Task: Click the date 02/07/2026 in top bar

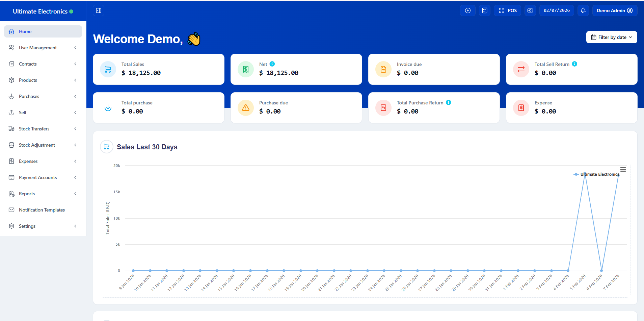Action: point(557,10)
